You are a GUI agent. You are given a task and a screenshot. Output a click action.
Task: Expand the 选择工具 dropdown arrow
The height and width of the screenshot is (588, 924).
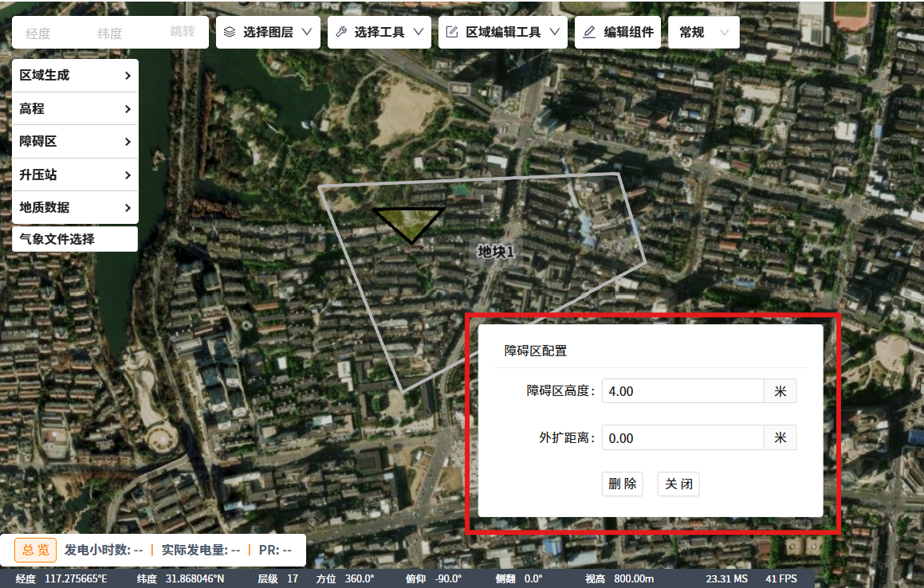click(x=418, y=33)
